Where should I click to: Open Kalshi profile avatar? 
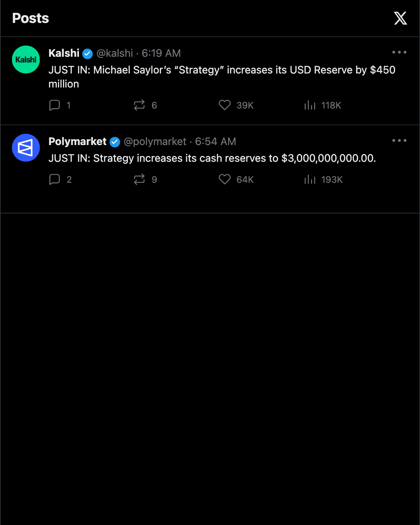click(x=26, y=59)
